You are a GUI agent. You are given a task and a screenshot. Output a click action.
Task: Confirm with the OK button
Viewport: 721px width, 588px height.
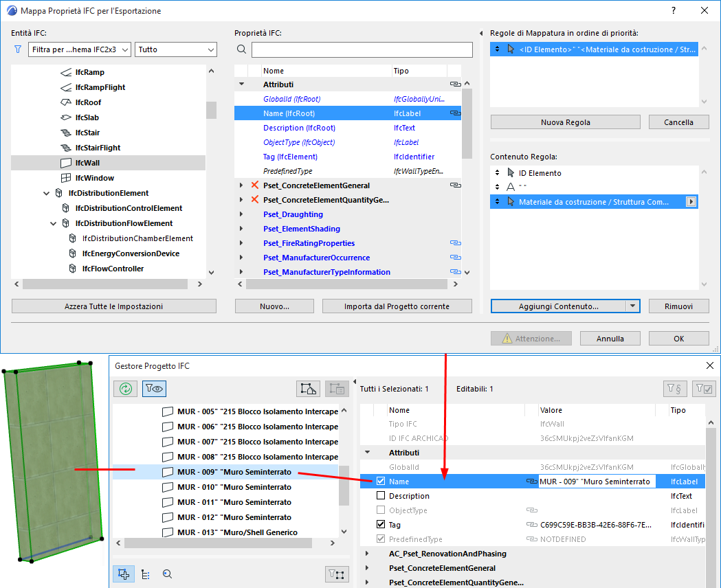pyautogui.click(x=678, y=339)
